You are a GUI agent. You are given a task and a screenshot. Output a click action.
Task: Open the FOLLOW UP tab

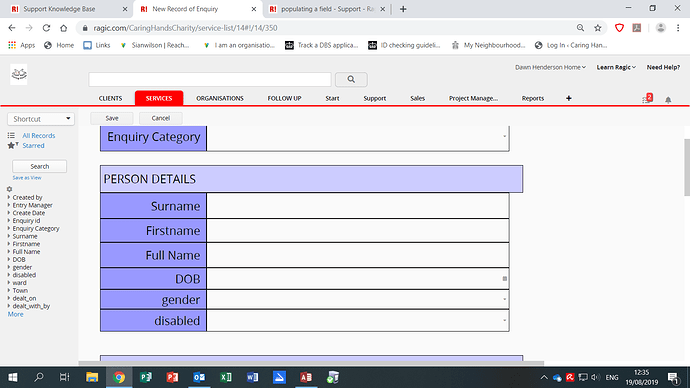coord(284,98)
